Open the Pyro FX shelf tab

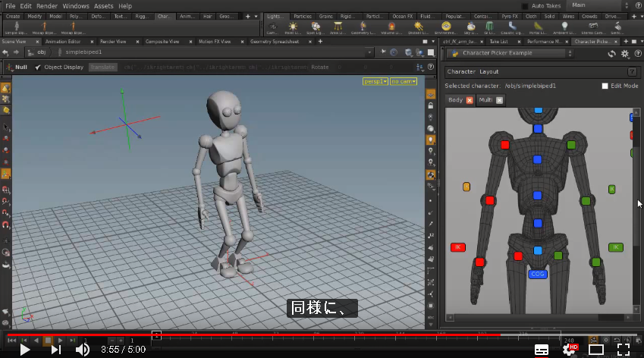509,17
